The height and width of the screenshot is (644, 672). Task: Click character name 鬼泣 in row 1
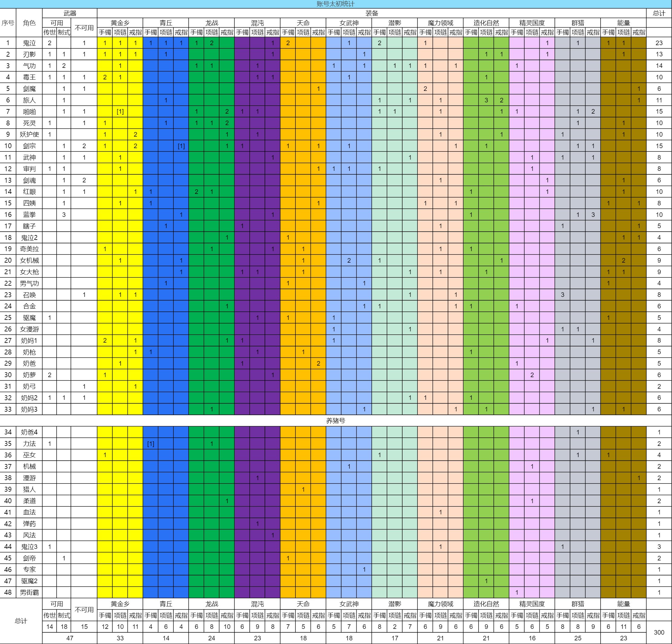tap(29, 43)
